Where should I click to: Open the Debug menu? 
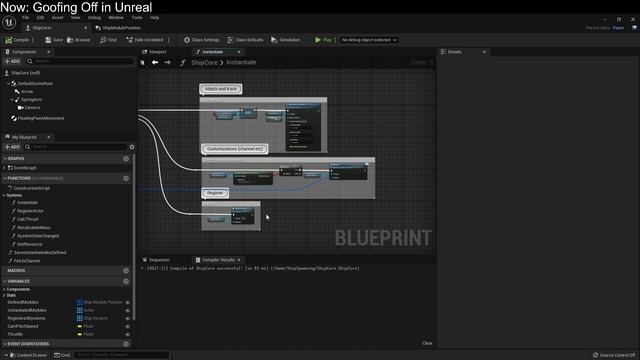coord(94,18)
